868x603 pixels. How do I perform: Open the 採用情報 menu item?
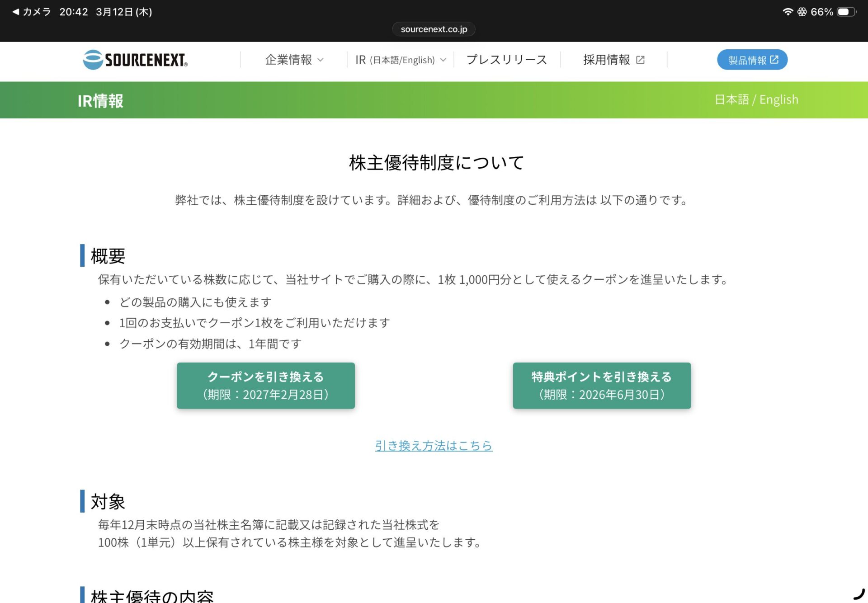coord(606,60)
